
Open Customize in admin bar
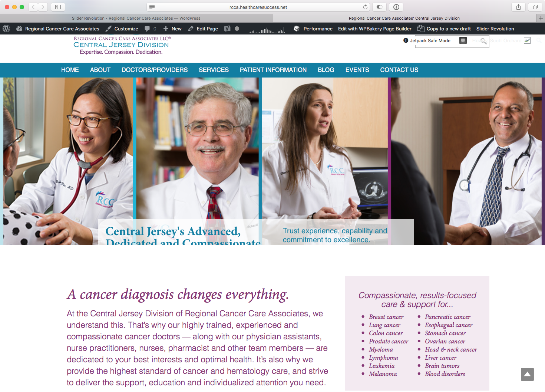click(x=122, y=29)
